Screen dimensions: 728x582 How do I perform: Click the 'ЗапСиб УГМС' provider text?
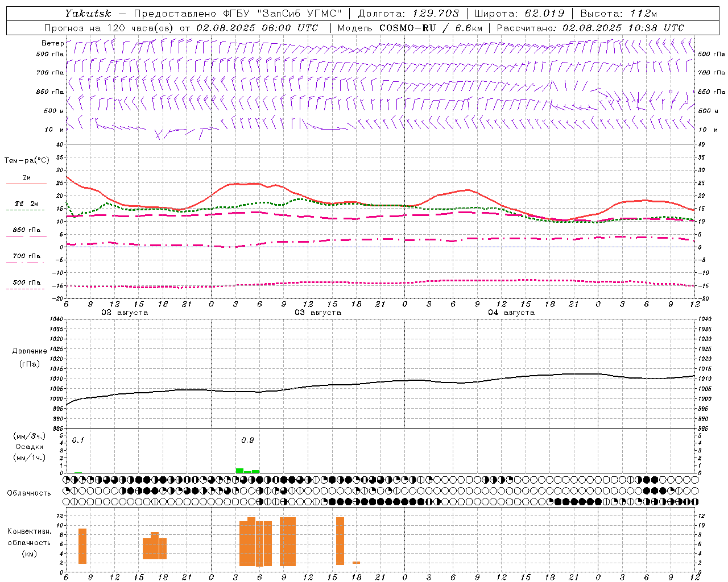pos(299,14)
